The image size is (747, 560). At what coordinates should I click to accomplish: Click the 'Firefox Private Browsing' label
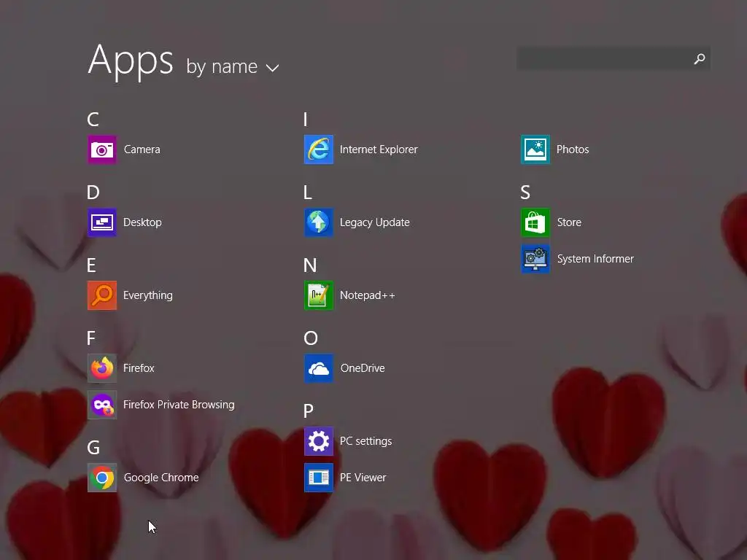click(179, 405)
